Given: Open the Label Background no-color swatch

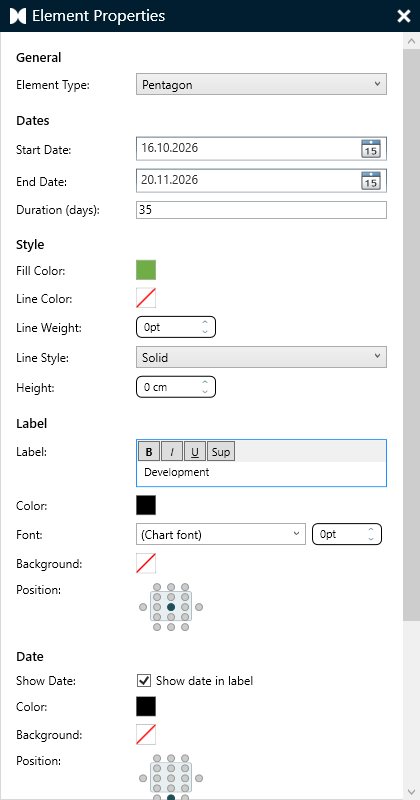Looking at the screenshot, I should click(146, 563).
